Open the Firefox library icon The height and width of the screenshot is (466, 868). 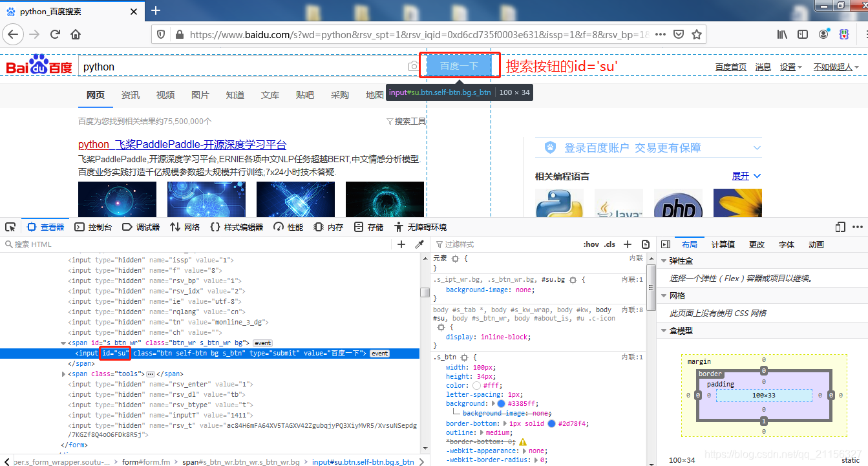pyautogui.click(x=782, y=34)
